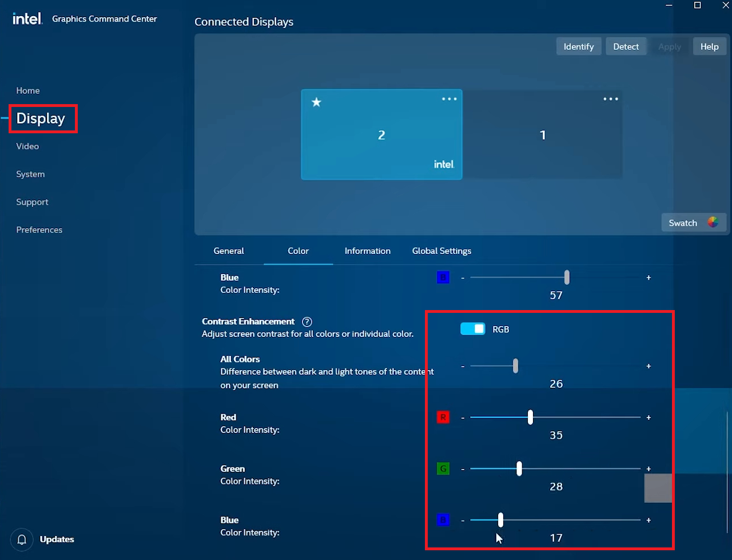This screenshot has height=560, width=732.
Task: Click the Updates bell icon
Action: coord(22,539)
